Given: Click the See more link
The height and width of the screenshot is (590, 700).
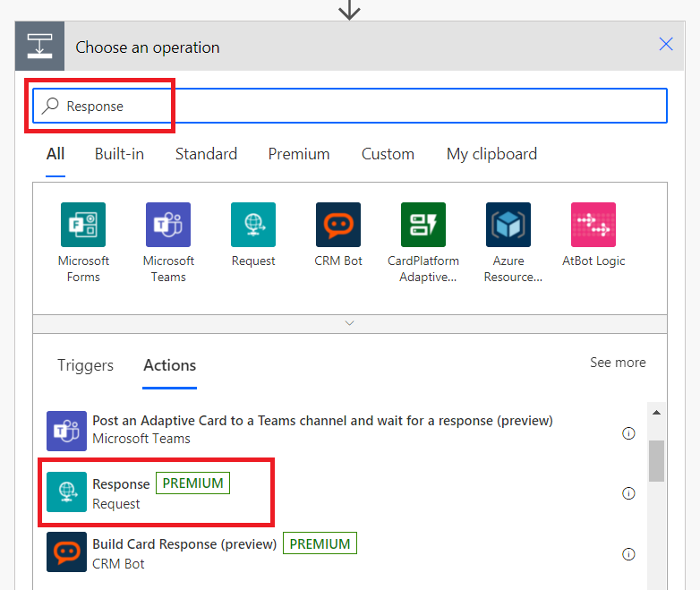Looking at the screenshot, I should pyautogui.click(x=618, y=363).
